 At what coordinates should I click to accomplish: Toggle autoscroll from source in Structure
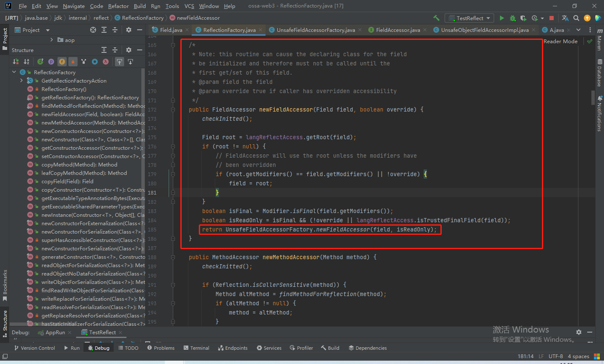point(130,62)
